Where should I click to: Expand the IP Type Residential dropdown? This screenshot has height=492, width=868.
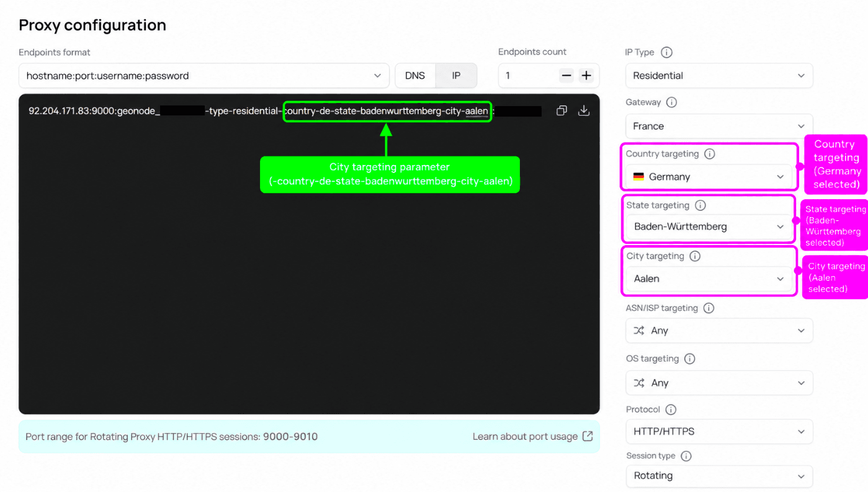719,76
